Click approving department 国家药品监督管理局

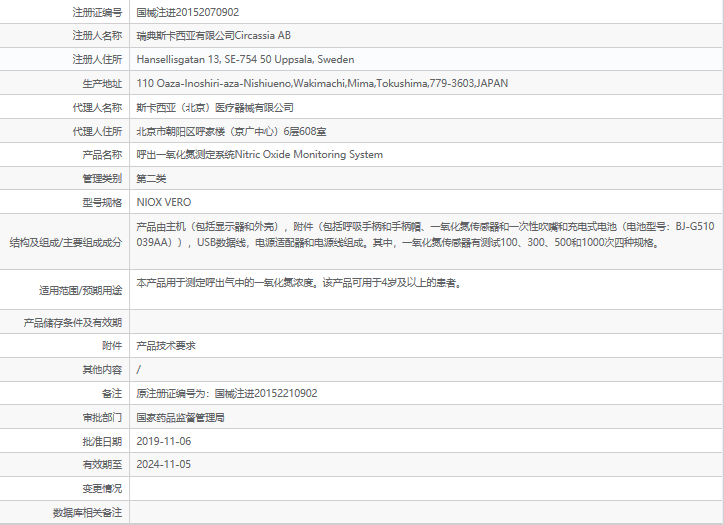pos(180,418)
